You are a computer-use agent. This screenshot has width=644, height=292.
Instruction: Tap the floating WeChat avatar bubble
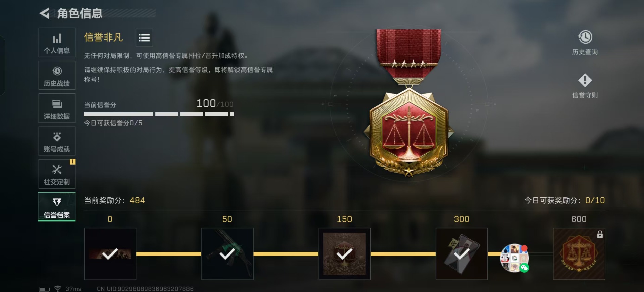point(515,258)
